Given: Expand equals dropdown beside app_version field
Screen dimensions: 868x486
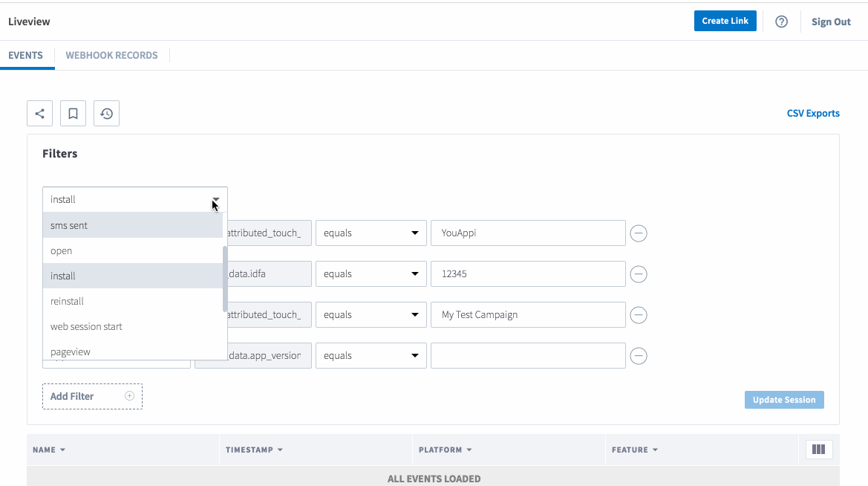Looking at the screenshot, I should coord(371,356).
